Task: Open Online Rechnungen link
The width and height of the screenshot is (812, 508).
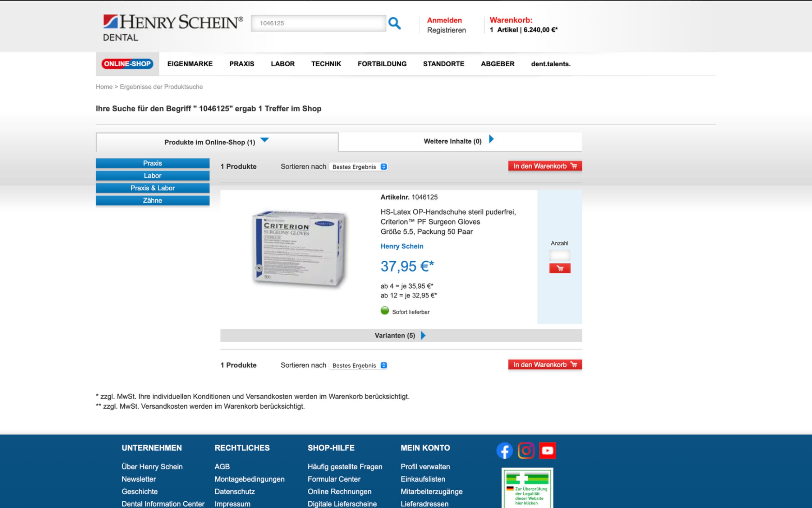Action: click(339, 491)
